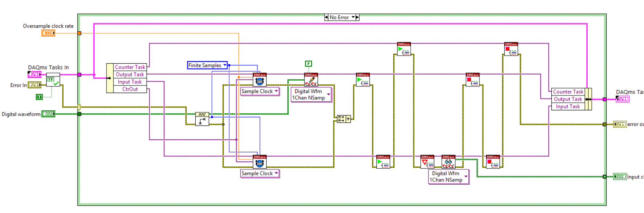Toggle the False Boolean constant above DAQmx Write
644x213 pixels.
(x=308, y=64)
